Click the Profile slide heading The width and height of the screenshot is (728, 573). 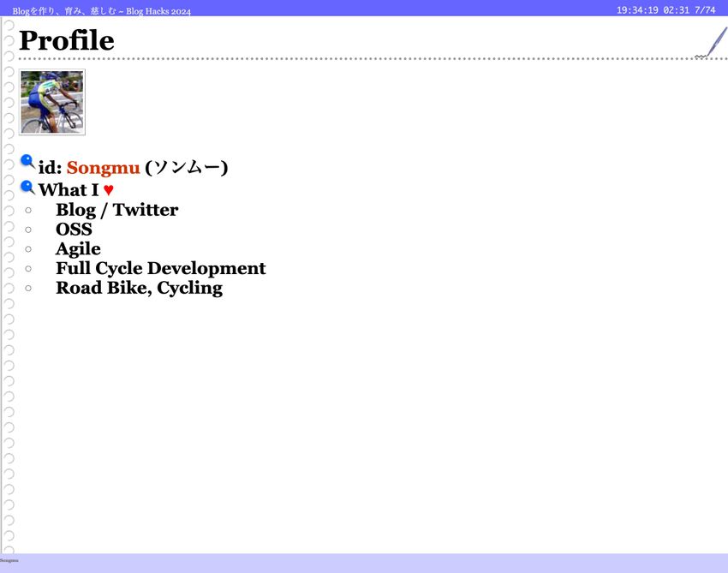(x=66, y=40)
